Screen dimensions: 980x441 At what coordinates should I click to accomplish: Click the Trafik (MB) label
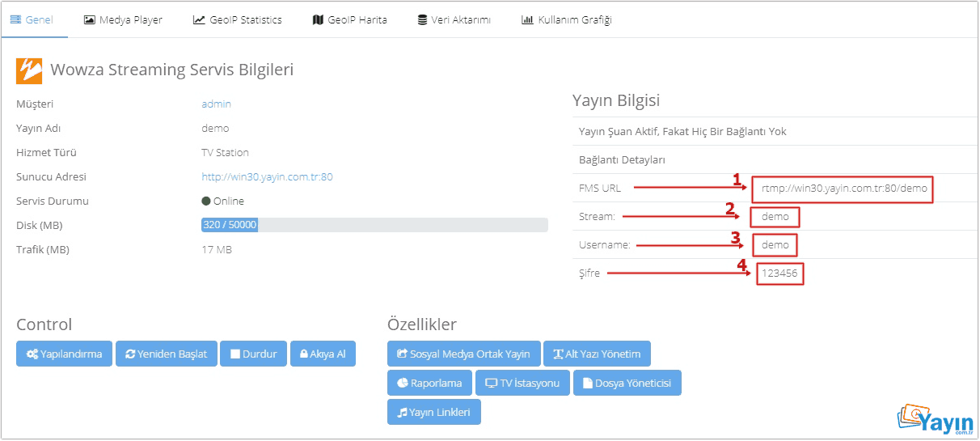pos(43,249)
